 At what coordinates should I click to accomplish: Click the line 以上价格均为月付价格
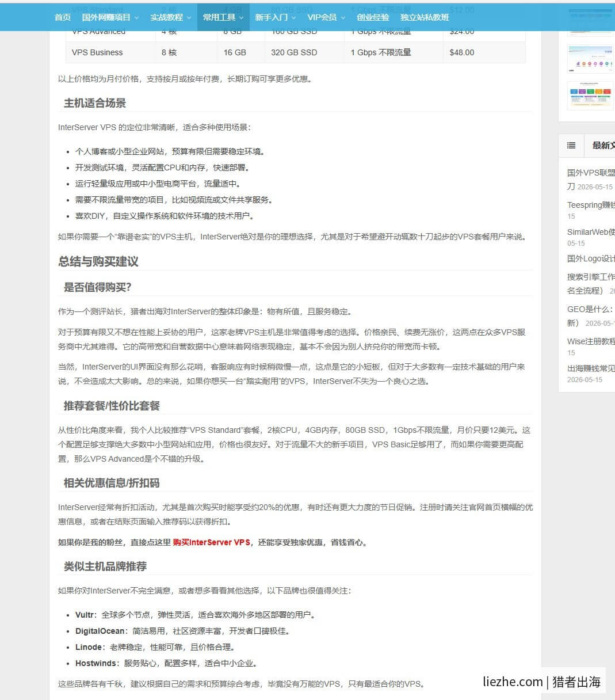pos(185,79)
